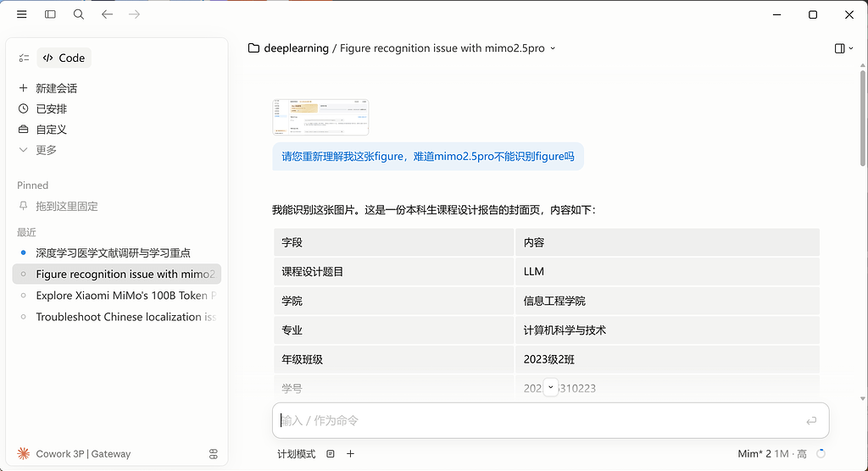Select the Code tab

tap(64, 58)
